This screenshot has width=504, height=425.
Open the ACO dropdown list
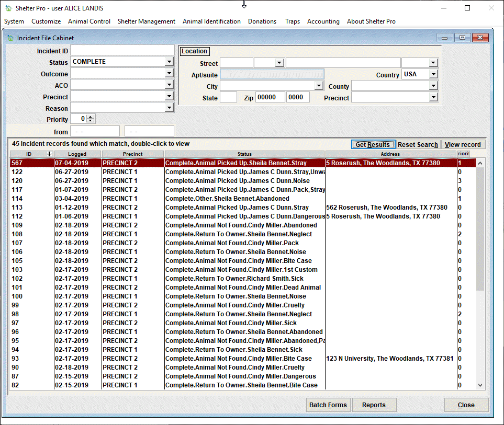[169, 85]
